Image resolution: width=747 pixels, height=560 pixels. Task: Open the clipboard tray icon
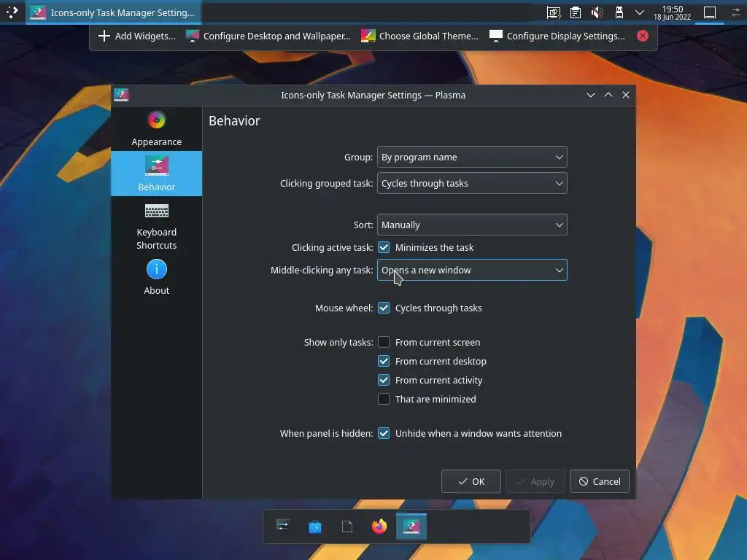pos(576,12)
